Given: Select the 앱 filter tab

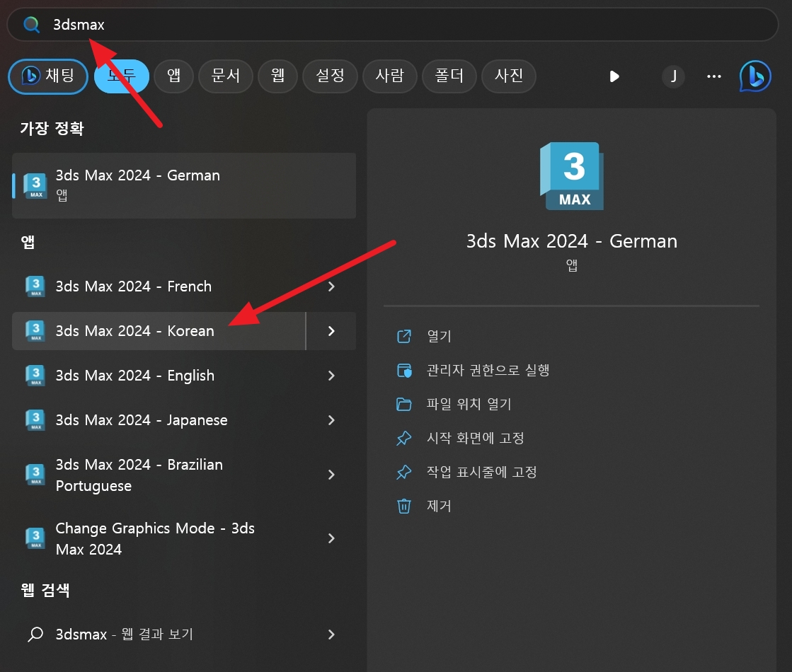Looking at the screenshot, I should click(x=173, y=76).
